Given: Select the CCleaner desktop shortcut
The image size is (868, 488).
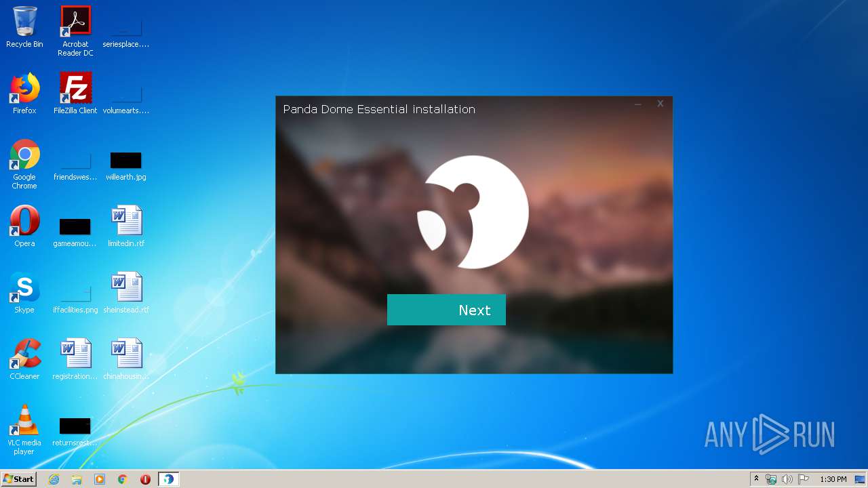Looking at the screenshot, I should pyautogui.click(x=24, y=359).
